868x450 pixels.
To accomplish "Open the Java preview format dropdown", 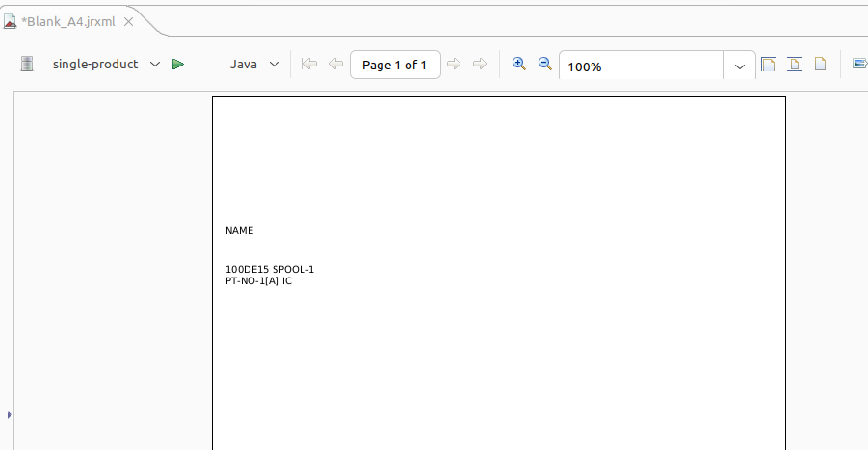I will coord(275,65).
